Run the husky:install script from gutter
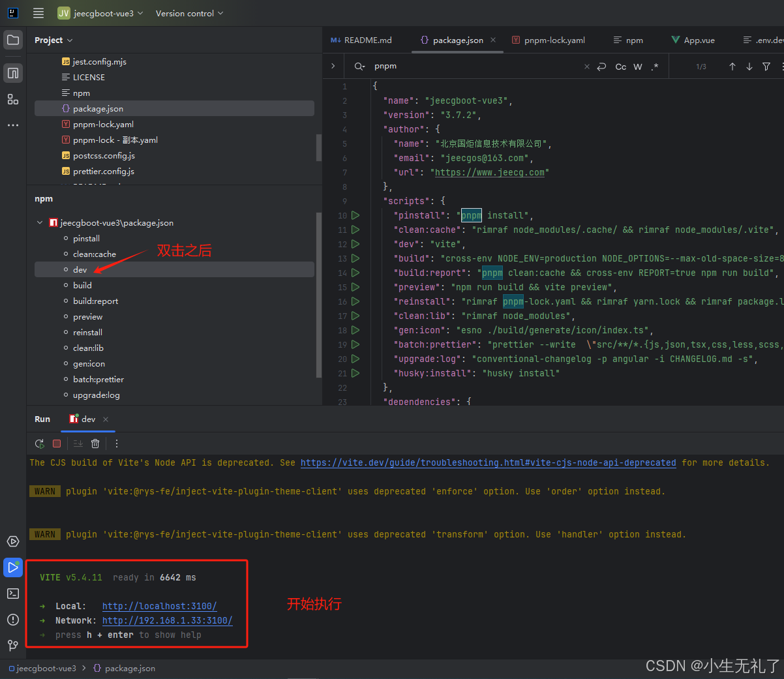The width and height of the screenshot is (784, 679). coord(355,373)
